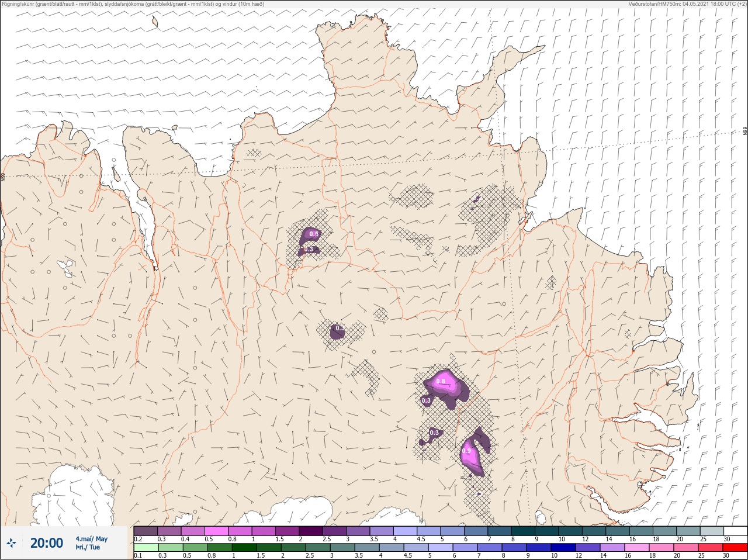Pick the dark teal snow swatch between 8 and 9
This screenshot has width=748, height=560.
(x=523, y=531)
